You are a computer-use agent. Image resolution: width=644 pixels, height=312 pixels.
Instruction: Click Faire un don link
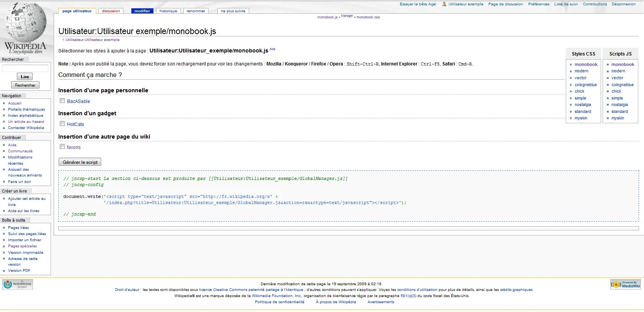[x=20, y=182]
